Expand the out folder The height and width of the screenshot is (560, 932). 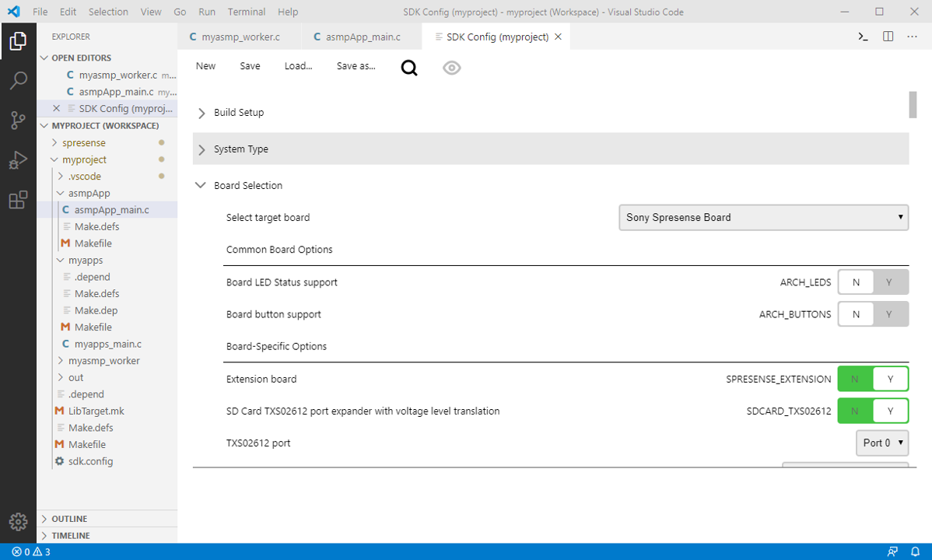[60, 377]
